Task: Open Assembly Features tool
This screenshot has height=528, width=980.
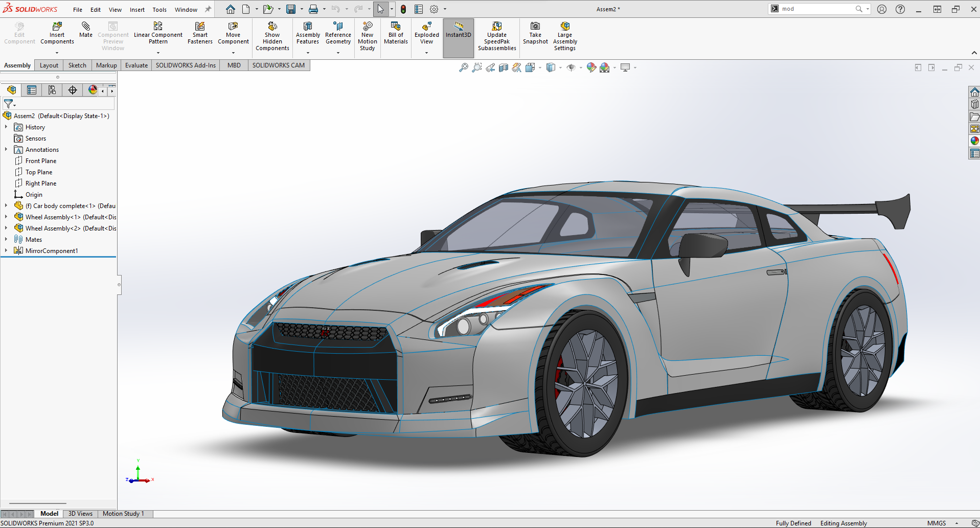Action: click(308, 33)
